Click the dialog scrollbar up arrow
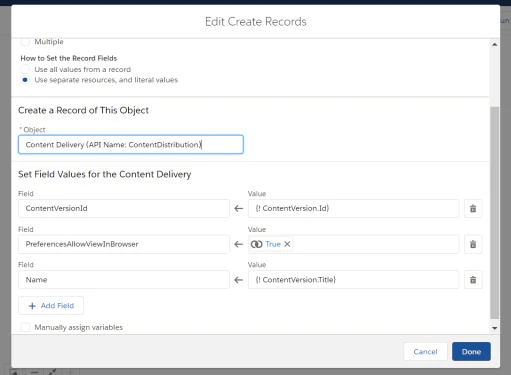Screen dimensions: 511x375 pyautogui.click(x=495, y=44)
